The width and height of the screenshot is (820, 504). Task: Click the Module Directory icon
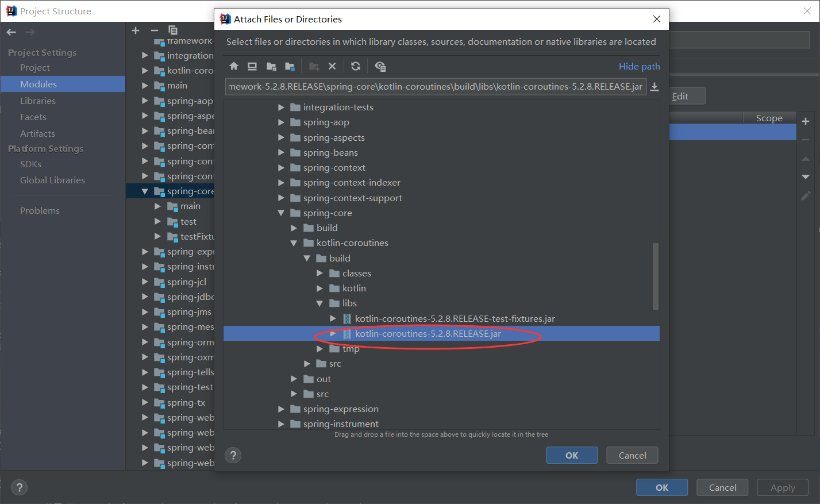[x=290, y=66]
